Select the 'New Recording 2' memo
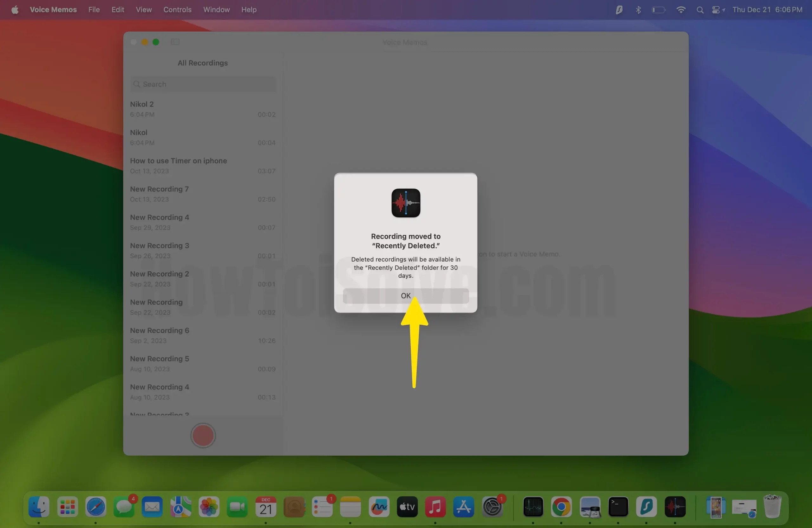812x528 pixels. click(x=203, y=279)
